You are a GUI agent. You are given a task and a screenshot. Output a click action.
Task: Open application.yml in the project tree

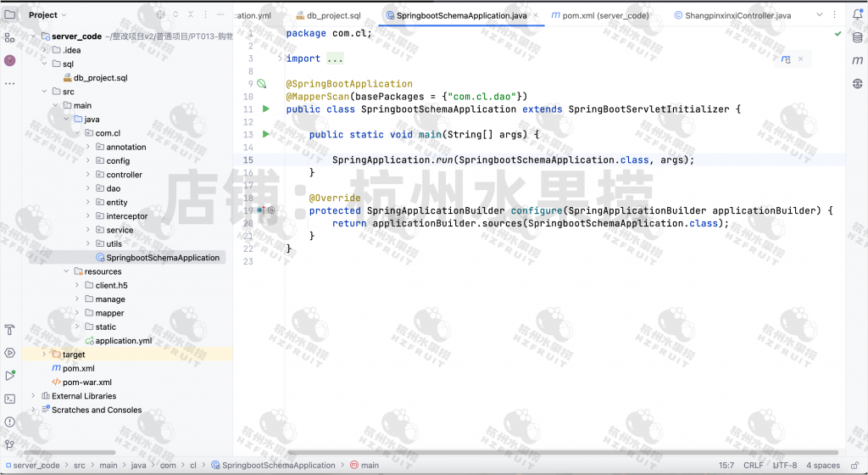click(x=123, y=341)
